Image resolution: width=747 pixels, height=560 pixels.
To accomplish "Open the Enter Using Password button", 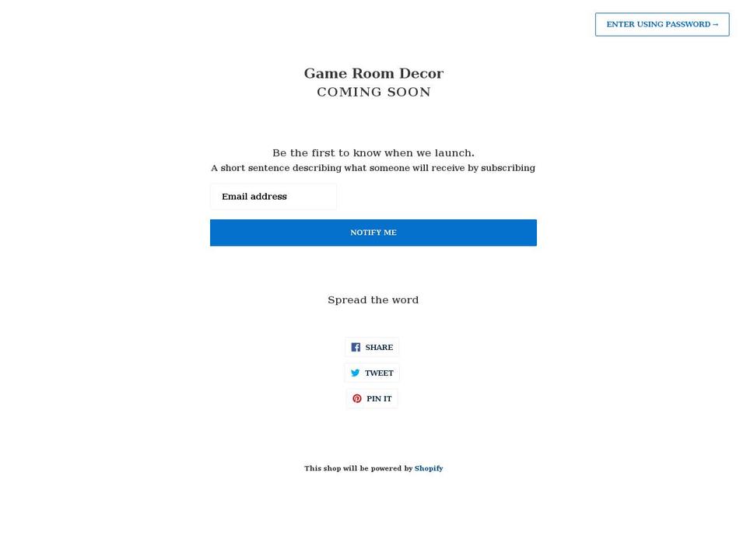I will click(x=661, y=25).
